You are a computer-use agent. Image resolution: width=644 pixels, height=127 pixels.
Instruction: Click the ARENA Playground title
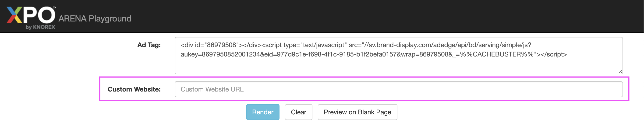(x=95, y=19)
